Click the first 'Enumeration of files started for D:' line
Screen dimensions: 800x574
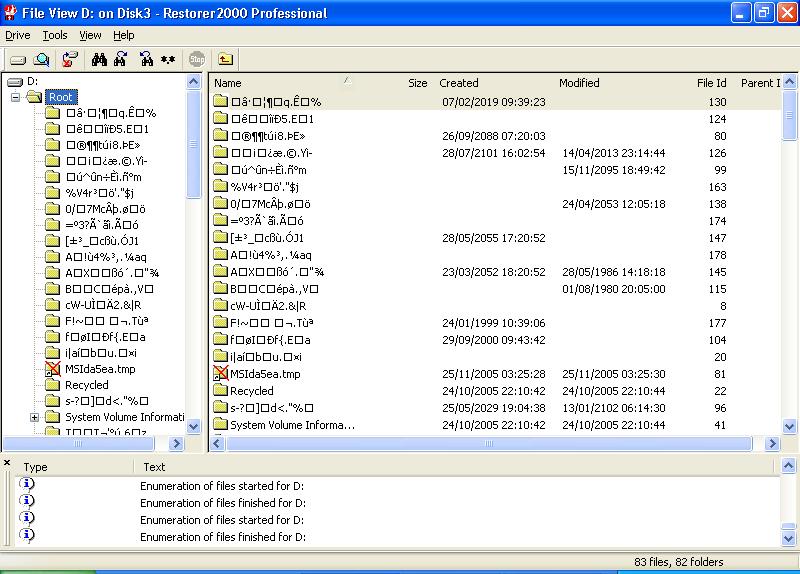click(x=222, y=486)
